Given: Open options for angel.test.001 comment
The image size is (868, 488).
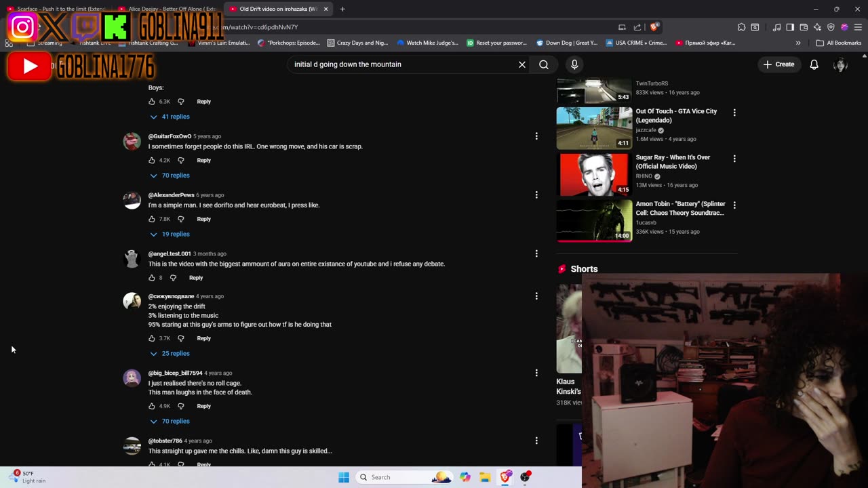Looking at the screenshot, I should tap(536, 253).
